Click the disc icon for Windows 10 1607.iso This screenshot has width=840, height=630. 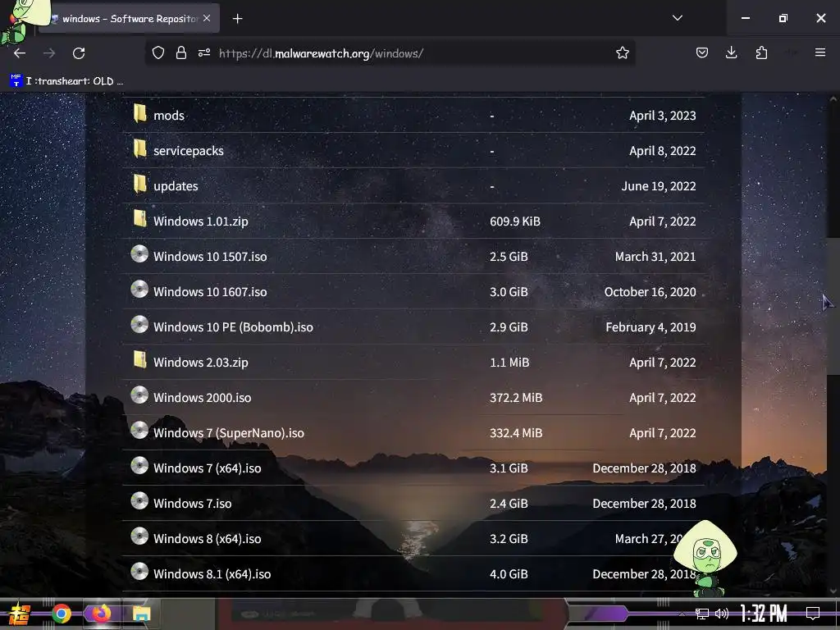click(139, 289)
